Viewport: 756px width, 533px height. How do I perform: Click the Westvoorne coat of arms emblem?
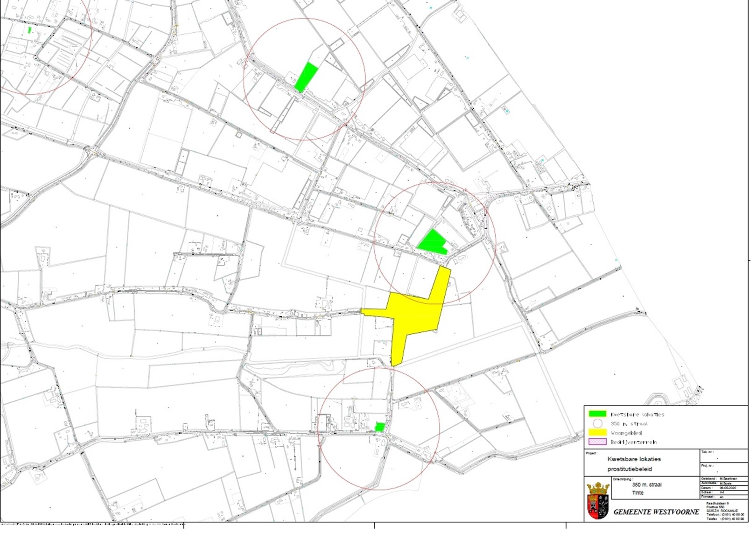[x=598, y=501]
